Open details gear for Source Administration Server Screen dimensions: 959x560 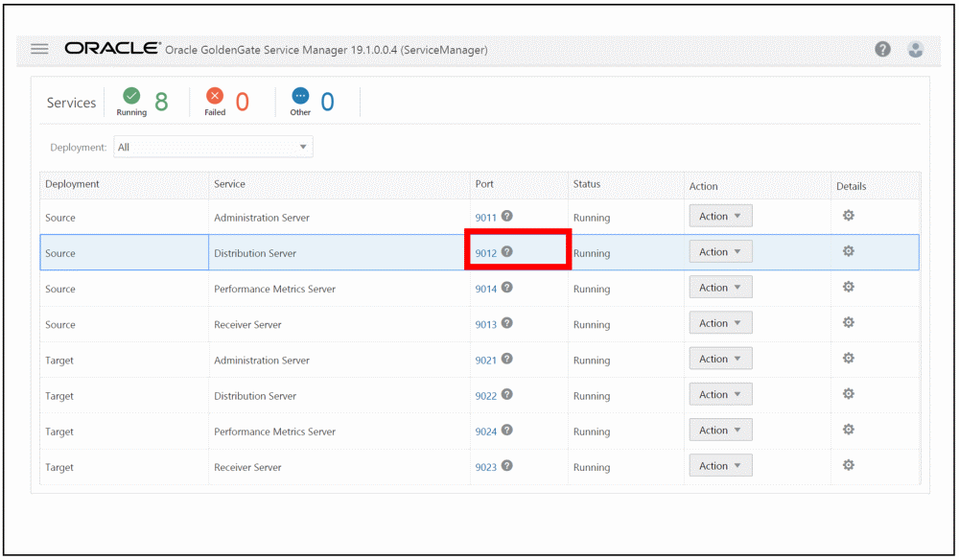tap(848, 216)
